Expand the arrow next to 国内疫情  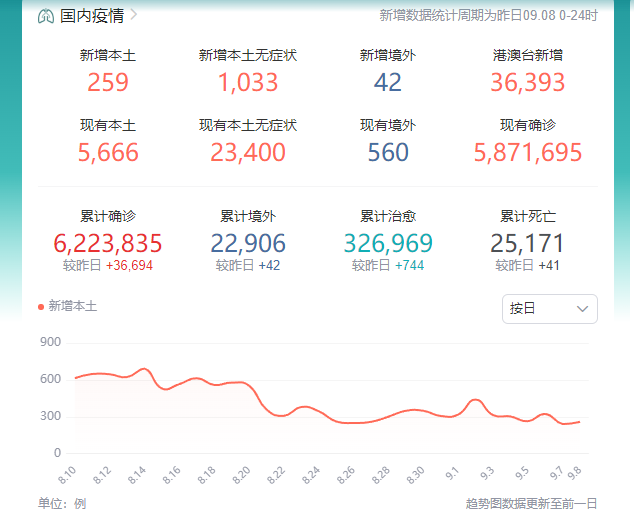pos(133,15)
